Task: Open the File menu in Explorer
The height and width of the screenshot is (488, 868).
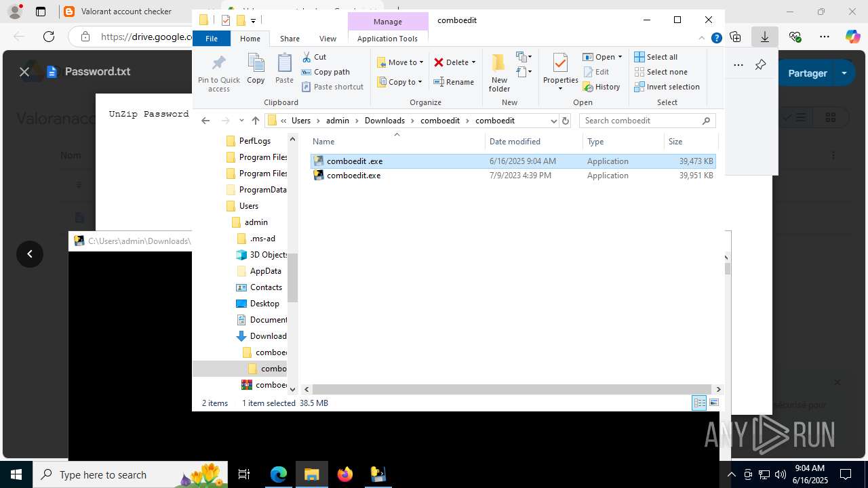Action: 212,39
